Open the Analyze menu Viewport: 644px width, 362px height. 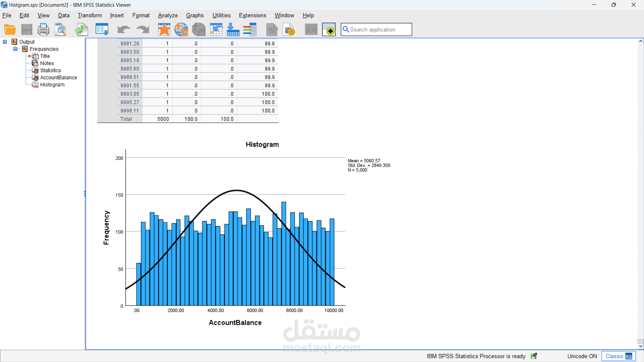tap(168, 15)
